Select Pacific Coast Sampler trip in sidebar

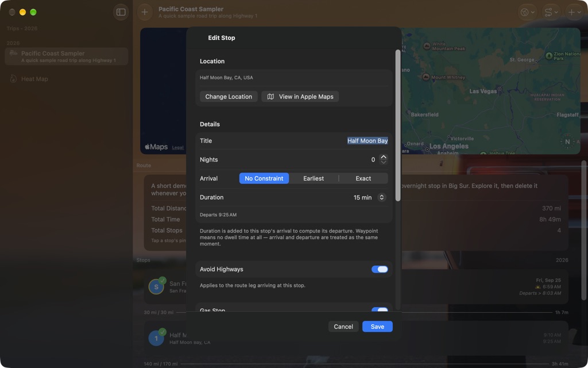point(67,56)
